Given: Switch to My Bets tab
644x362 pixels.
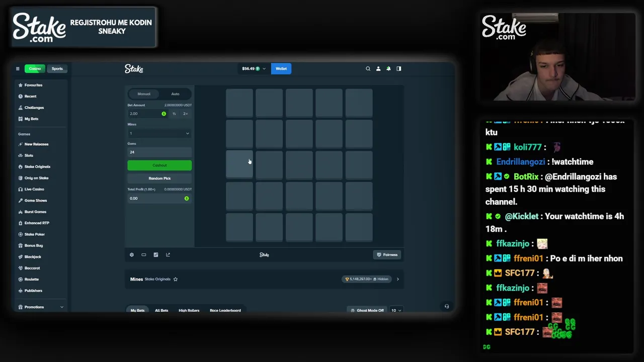Looking at the screenshot, I should (x=137, y=310).
